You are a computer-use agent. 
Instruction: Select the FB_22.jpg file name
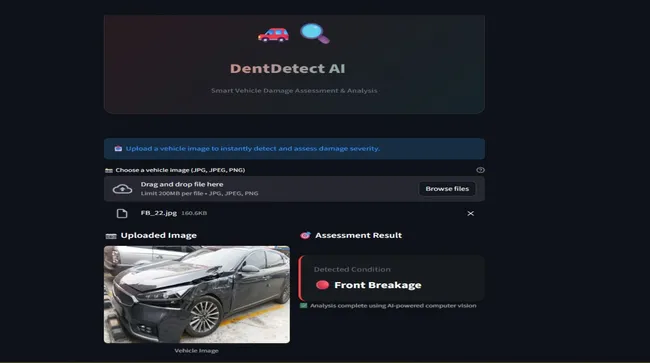[158, 213]
